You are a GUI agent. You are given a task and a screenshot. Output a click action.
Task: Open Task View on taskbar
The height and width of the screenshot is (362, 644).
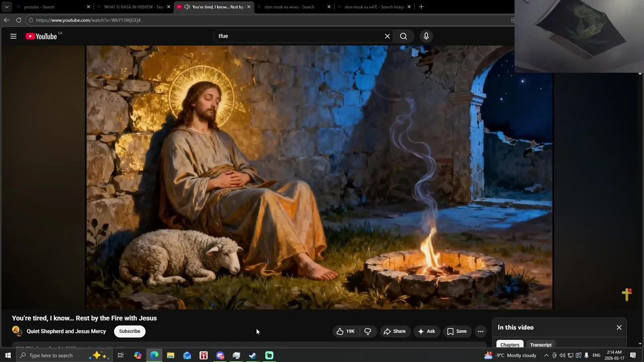[x=121, y=355]
